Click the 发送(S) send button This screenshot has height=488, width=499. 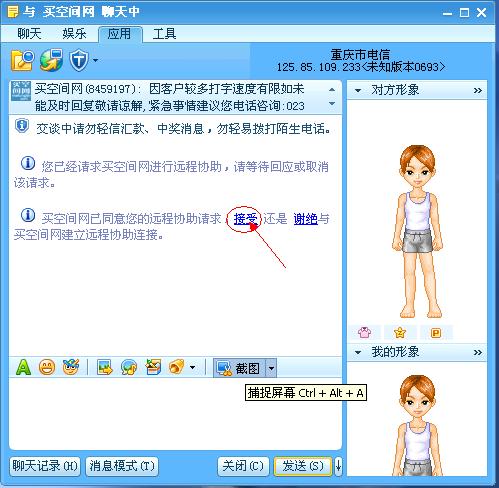303,466
